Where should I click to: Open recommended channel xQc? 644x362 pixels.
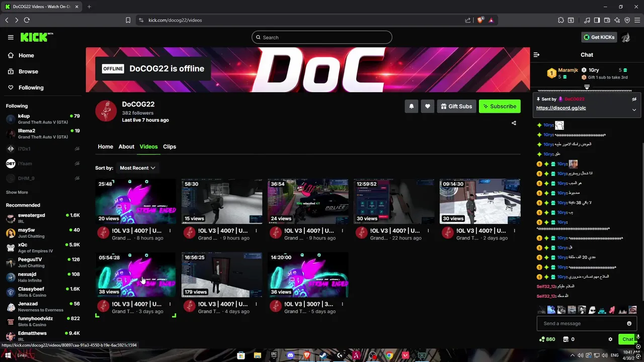point(43,248)
